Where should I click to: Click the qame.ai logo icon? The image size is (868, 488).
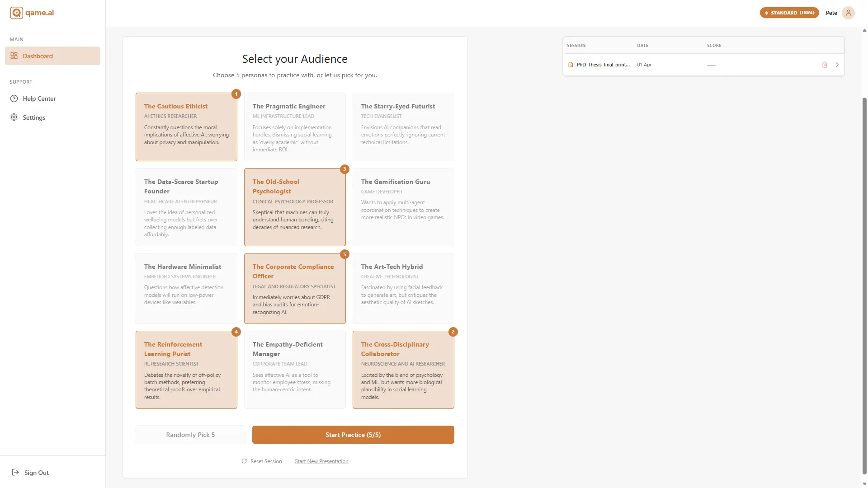tap(16, 13)
